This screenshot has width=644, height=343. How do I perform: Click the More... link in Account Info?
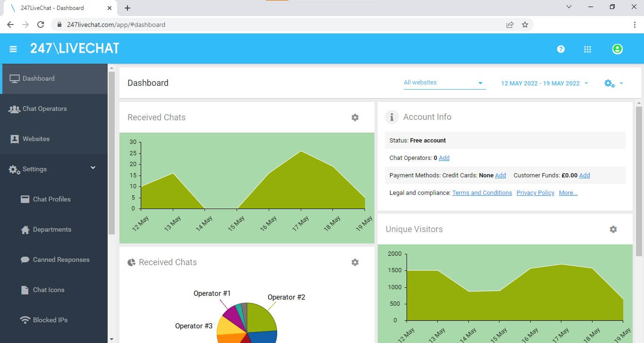click(568, 193)
